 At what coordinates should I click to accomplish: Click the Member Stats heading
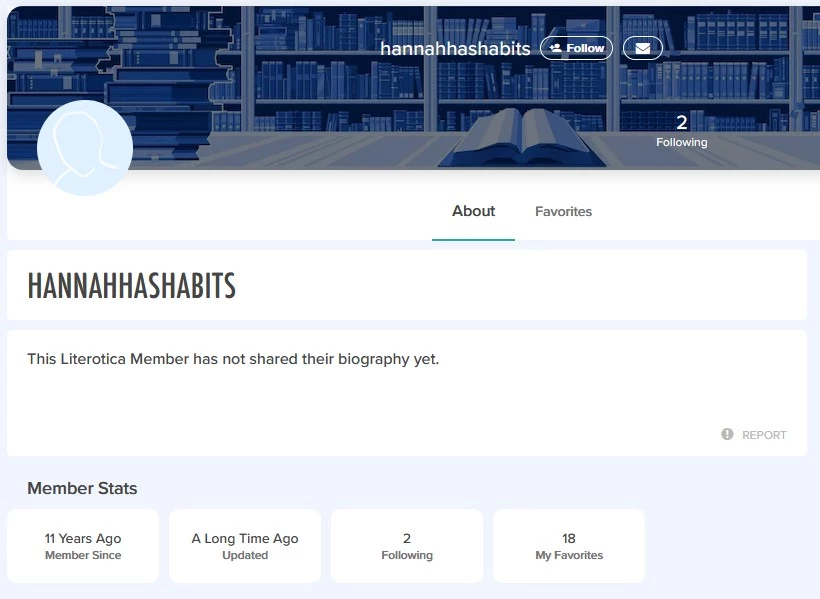point(82,488)
